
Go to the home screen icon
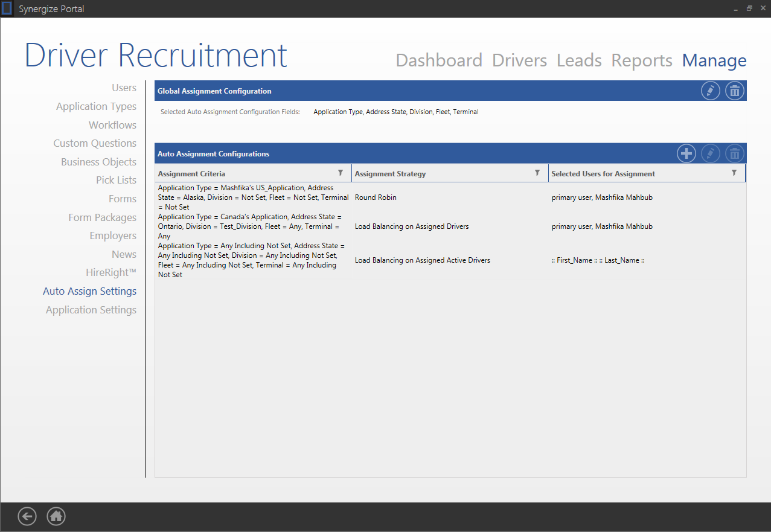56,516
